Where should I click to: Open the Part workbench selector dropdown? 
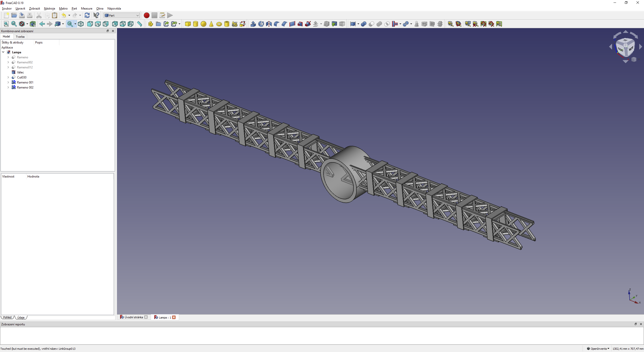[122, 15]
